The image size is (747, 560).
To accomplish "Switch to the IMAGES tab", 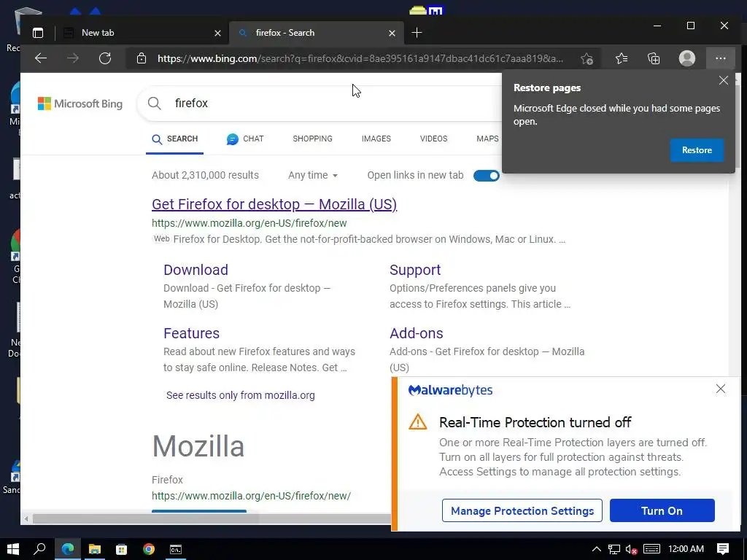I will point(376,139).
